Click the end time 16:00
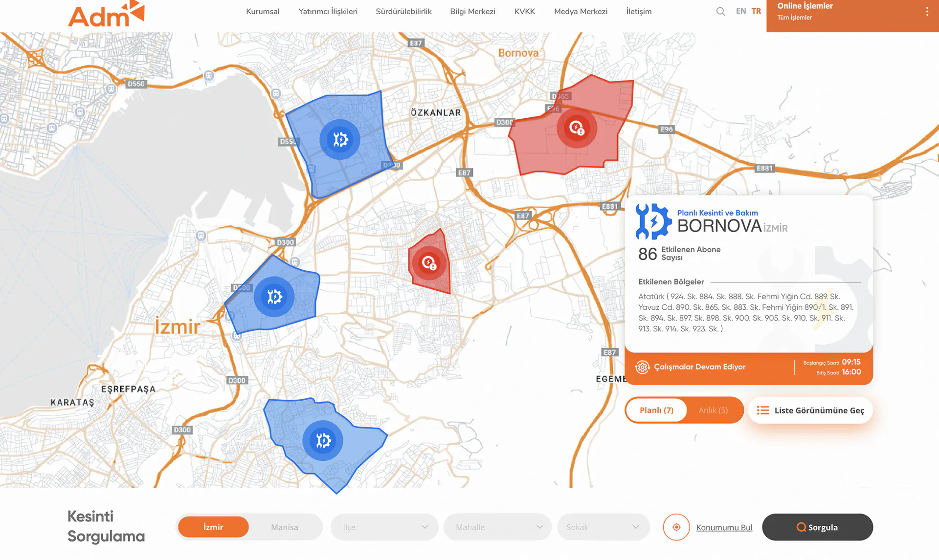The height and width of the screenshot is (560, 939). 851,372
